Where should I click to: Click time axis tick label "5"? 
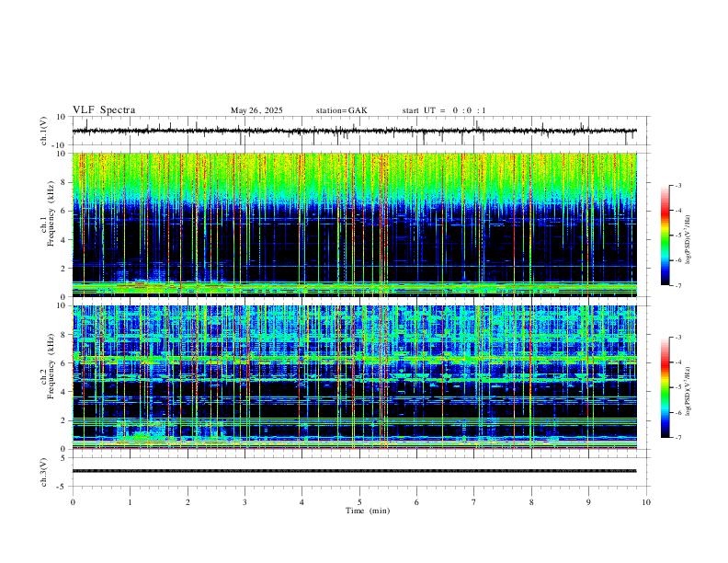(359, 502)
